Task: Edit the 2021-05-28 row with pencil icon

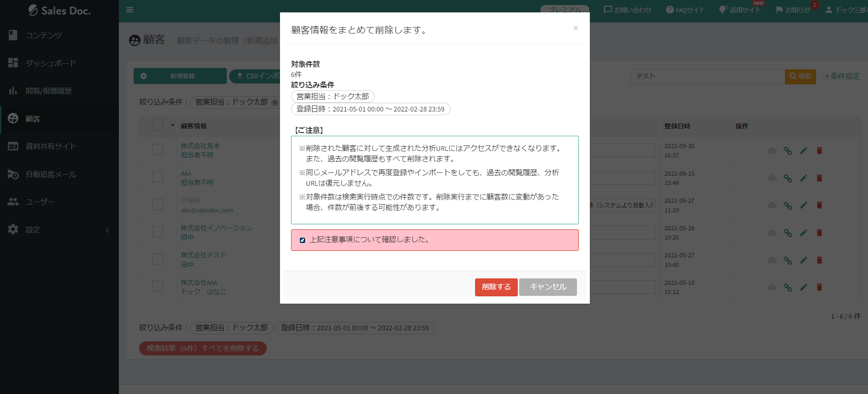Action: pyautogui.click(x=803, y=233)
